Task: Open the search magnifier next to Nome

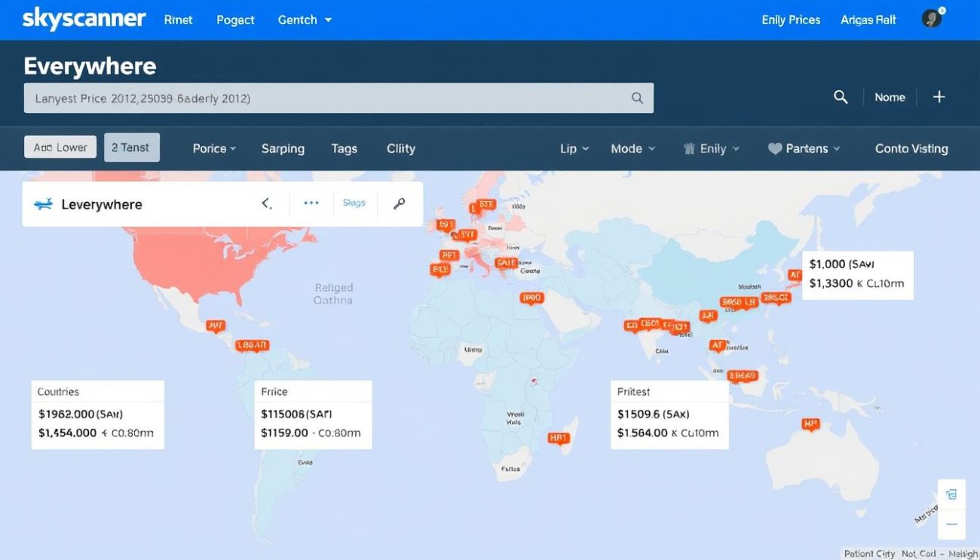Action: tap(841, 96)
